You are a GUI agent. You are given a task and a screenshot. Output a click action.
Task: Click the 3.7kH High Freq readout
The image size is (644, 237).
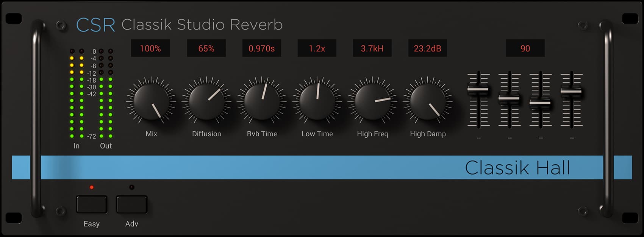372,48
